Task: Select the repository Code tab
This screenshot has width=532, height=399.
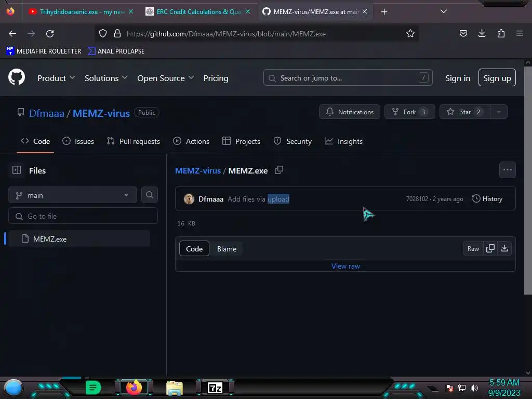Action: (35, 141)
